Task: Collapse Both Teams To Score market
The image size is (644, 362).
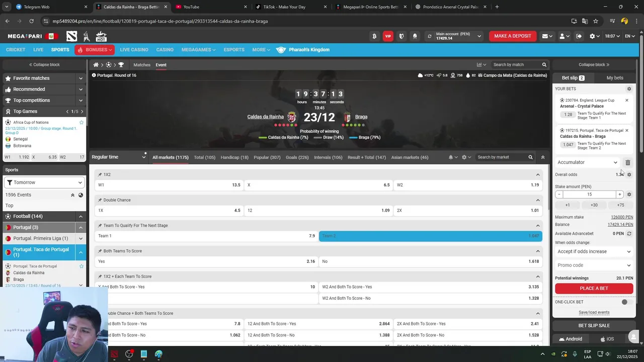Action: point(538,251)
